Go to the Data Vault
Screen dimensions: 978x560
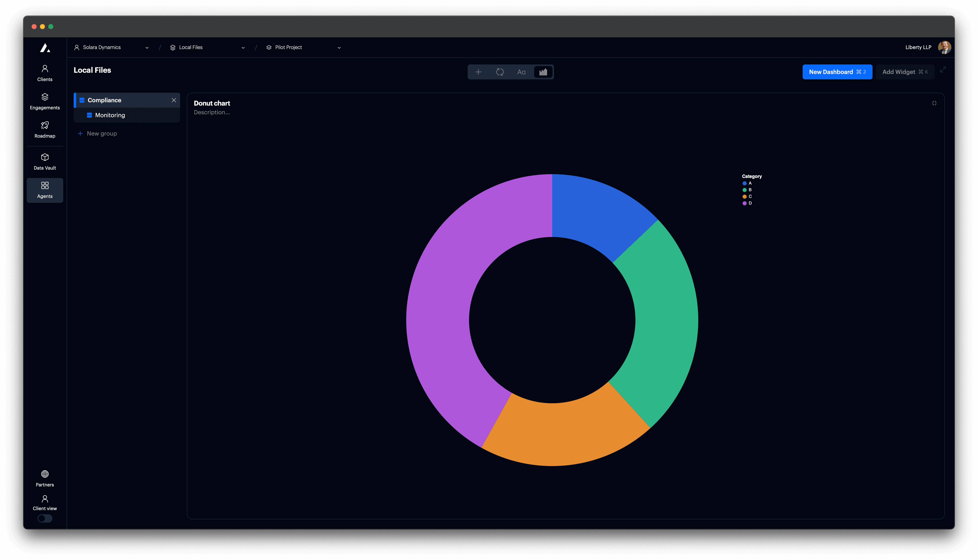tap(45, 162)
